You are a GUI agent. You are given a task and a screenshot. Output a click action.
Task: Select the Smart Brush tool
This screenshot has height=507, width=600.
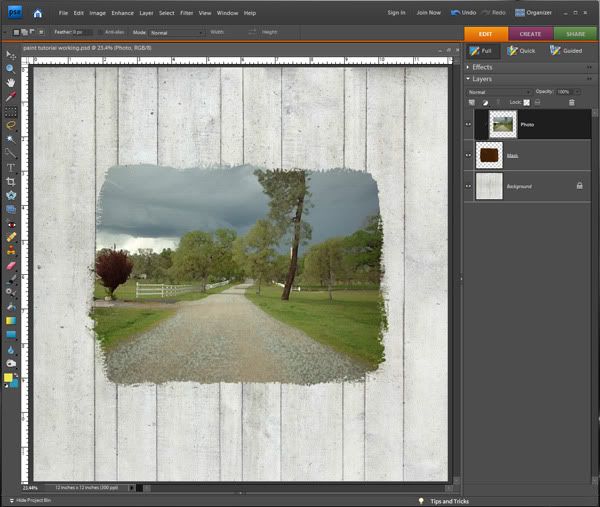(x=11, y=293)
